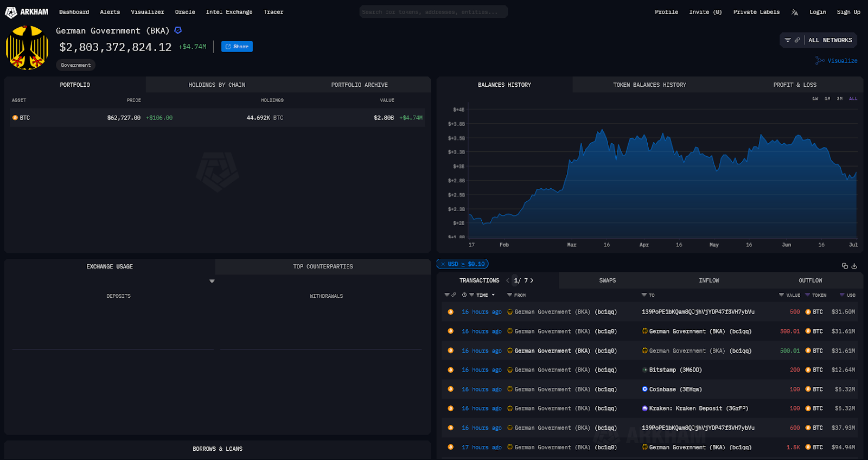Open the Borrows & Loans section header
868x460 pixels.
coord(218,449)
